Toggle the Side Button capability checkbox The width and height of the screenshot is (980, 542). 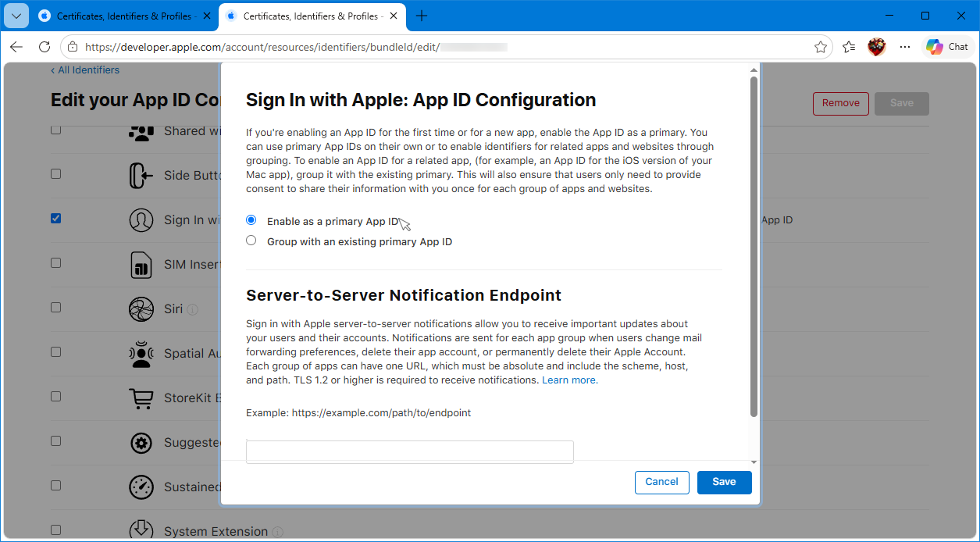coord(55,174)
